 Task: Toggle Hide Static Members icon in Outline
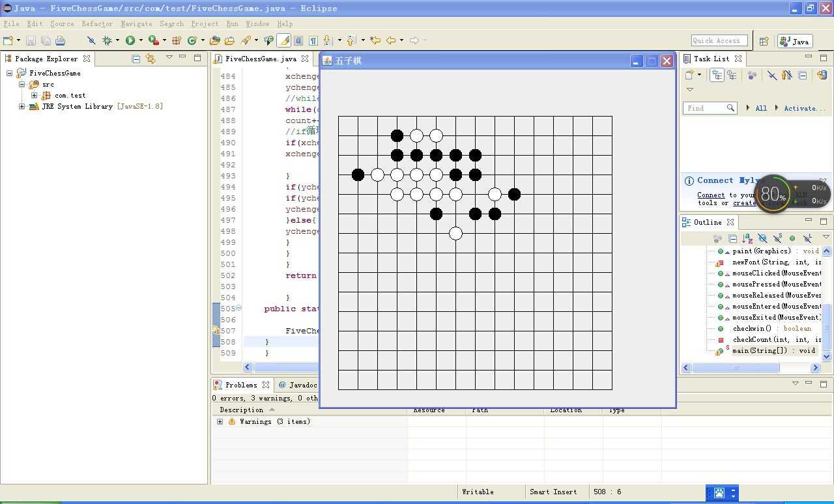(778, 238)
